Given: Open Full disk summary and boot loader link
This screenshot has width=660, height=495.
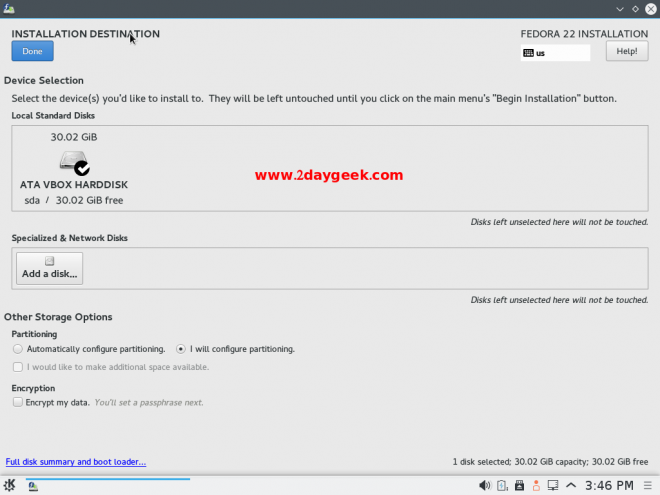Looking at the screenshot, I should click(x=76, y=462).
